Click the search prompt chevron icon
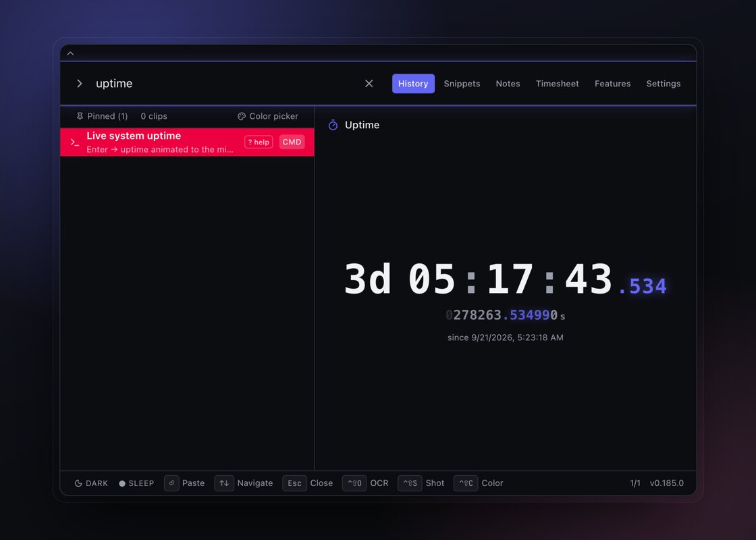The height and width of the screenshot is (540, 756). (x=80, y=84)
